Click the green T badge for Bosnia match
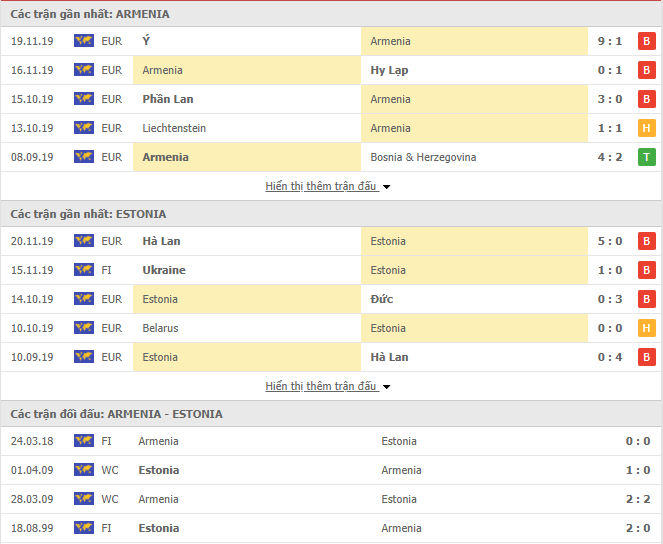Screen dimensions: 663x544 click(647, 157)
